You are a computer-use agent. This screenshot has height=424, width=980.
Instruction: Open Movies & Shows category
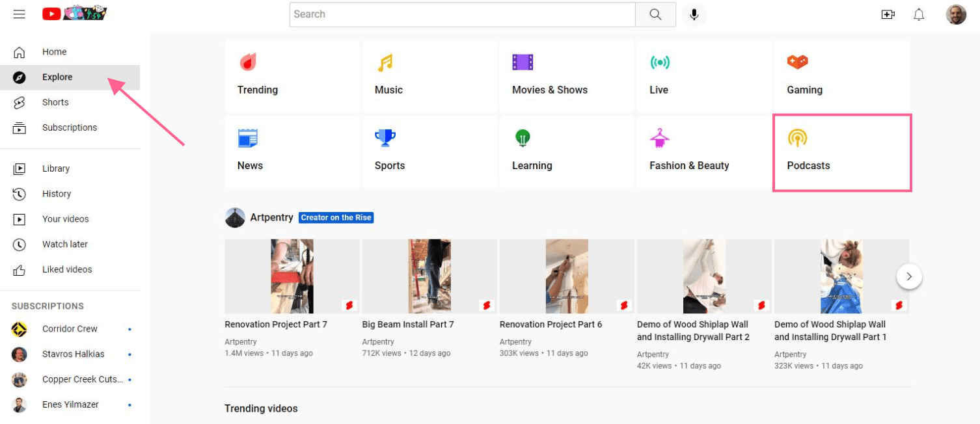pos(567,76)
